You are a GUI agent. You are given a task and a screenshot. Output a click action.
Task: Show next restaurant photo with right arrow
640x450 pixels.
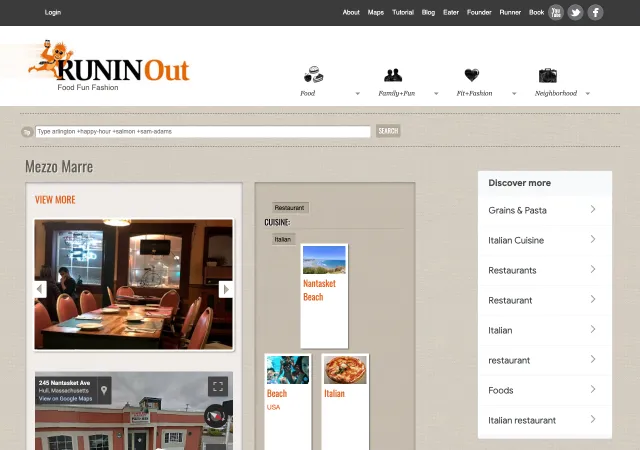pyautogui.click(x=226, y=289)
